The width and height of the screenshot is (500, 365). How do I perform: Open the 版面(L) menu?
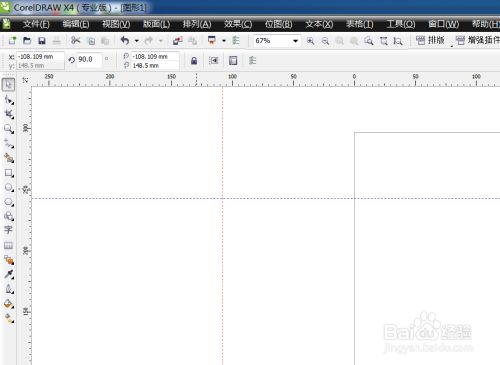point(156,24)
